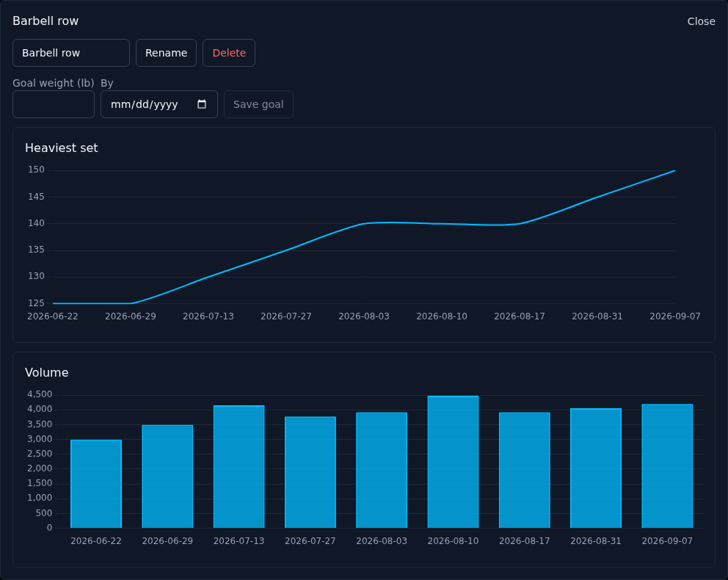
Task: Click the Rename button
Action: 166,53
